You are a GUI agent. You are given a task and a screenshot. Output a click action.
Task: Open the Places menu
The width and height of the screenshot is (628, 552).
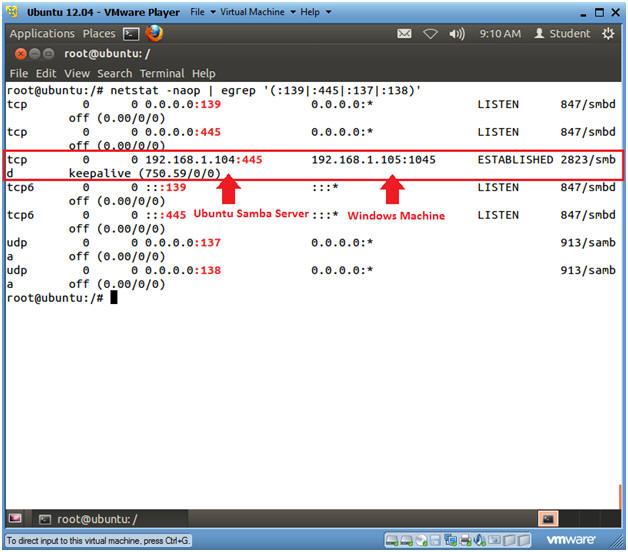99,34
